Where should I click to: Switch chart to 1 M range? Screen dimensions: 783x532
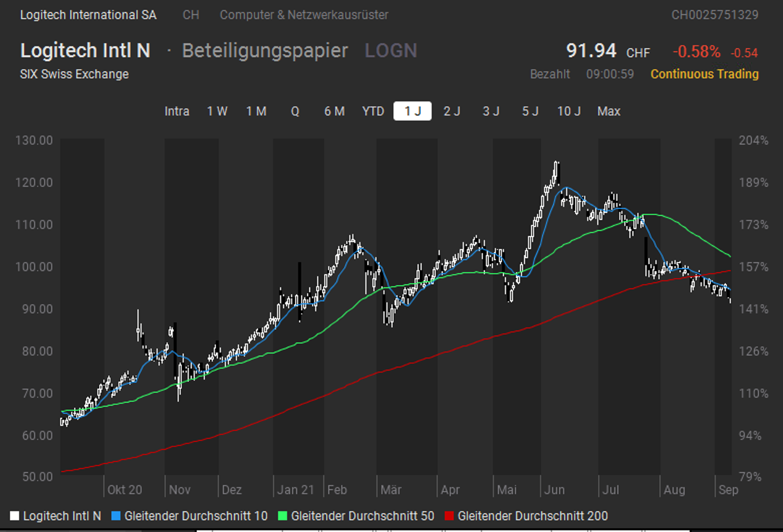click(x=256, y=111)
